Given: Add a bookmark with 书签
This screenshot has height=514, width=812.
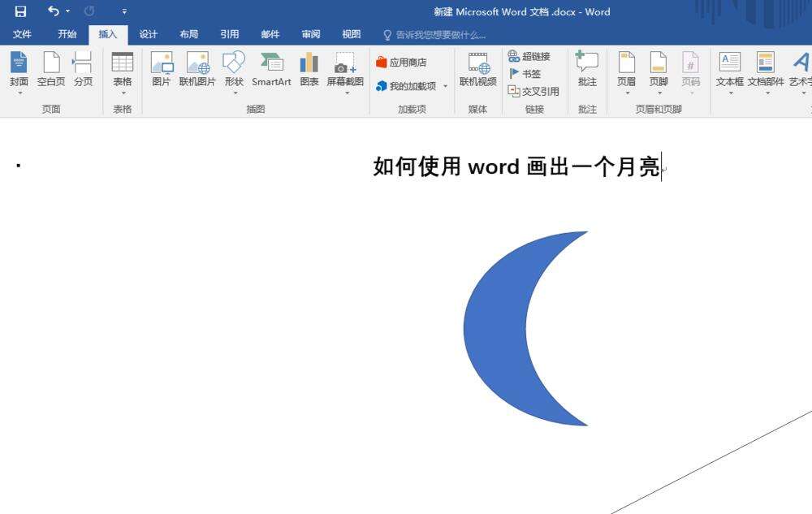Looking at the screenshot, I should 525,74.
